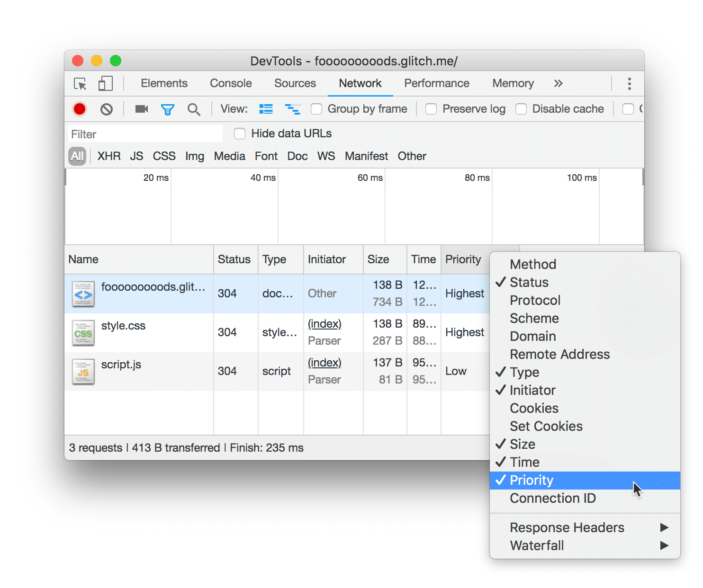Search within network requests
Screen dimensions: 703x588
[194, 109]
